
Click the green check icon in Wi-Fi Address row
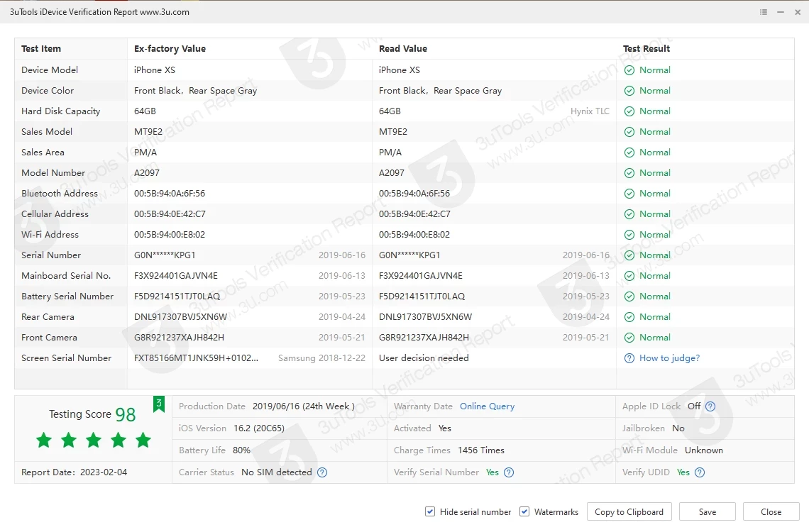tap(629, 235)
